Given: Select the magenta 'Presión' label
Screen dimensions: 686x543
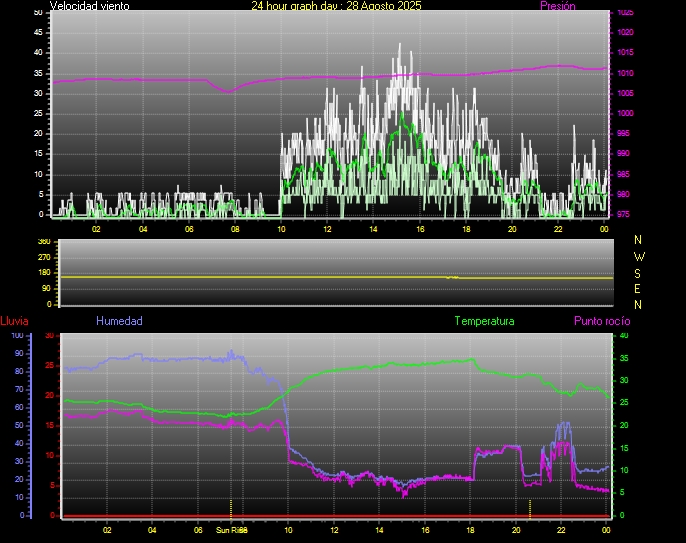Looking at the screenshot, I should click(x=557, y=6).
